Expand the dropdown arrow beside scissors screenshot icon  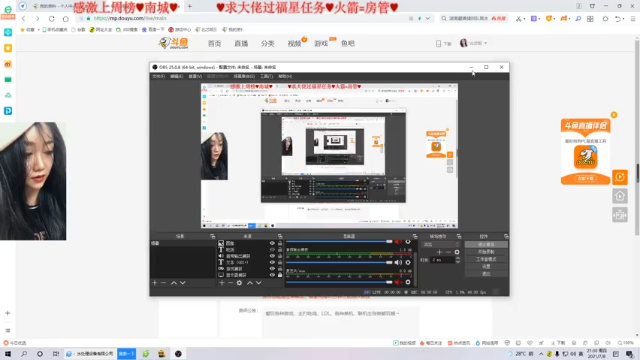[524, 19]
